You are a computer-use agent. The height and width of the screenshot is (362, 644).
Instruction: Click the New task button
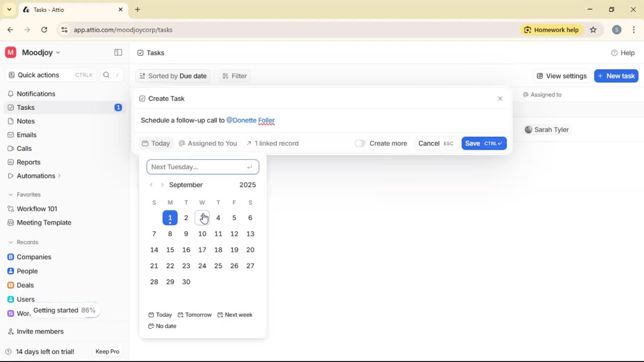pyautogui.click(x=616, y=76)
